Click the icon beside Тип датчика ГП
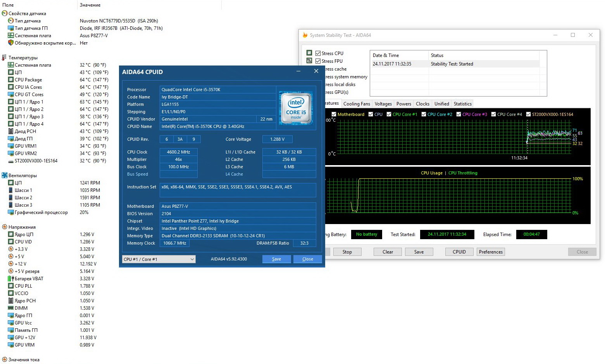 [x=11, y=28]
